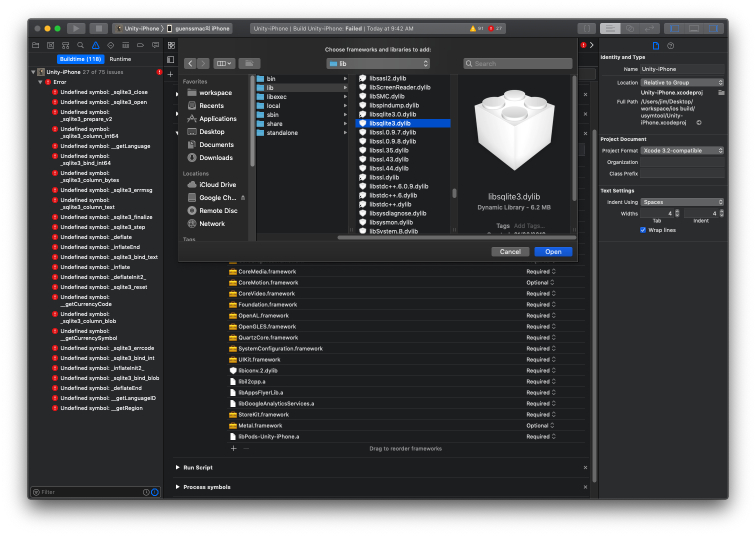This screenshot has width=756, height=536.
Task: Switch to the Runtime tab
Action: point(120,59)
